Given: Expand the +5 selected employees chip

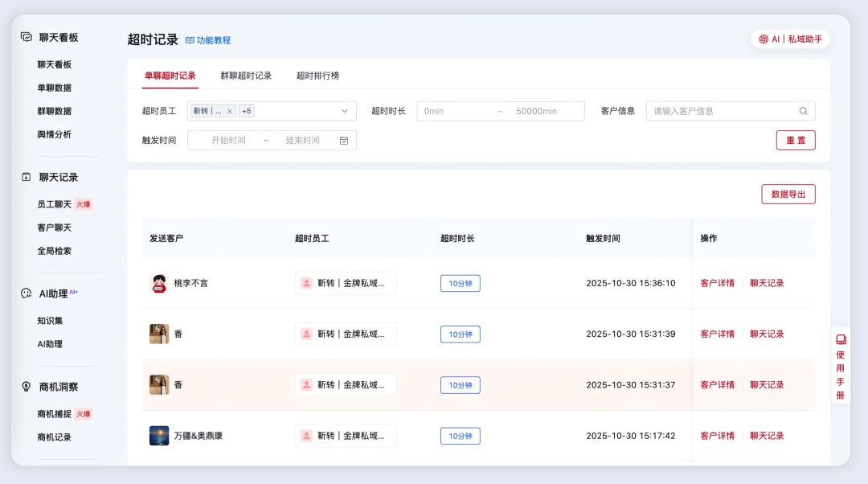Looking at the screenshot, I should click(x=246, y=110).
